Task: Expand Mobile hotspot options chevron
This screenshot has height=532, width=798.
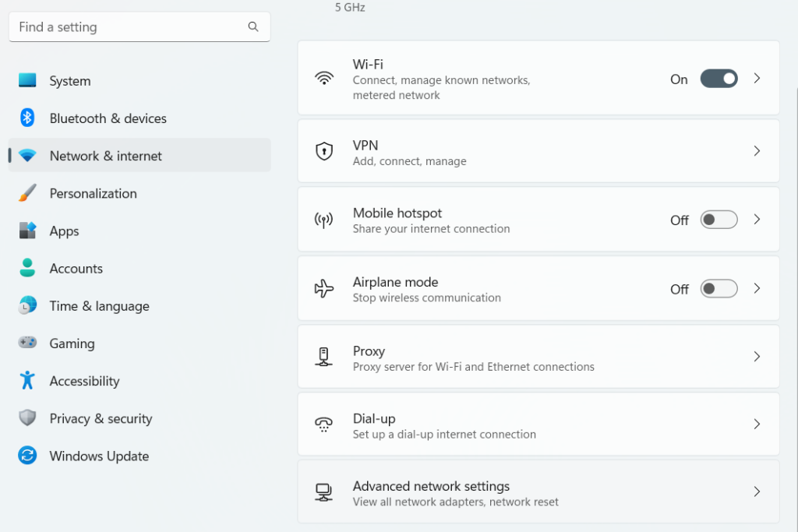Action: (x=757, y=219)
